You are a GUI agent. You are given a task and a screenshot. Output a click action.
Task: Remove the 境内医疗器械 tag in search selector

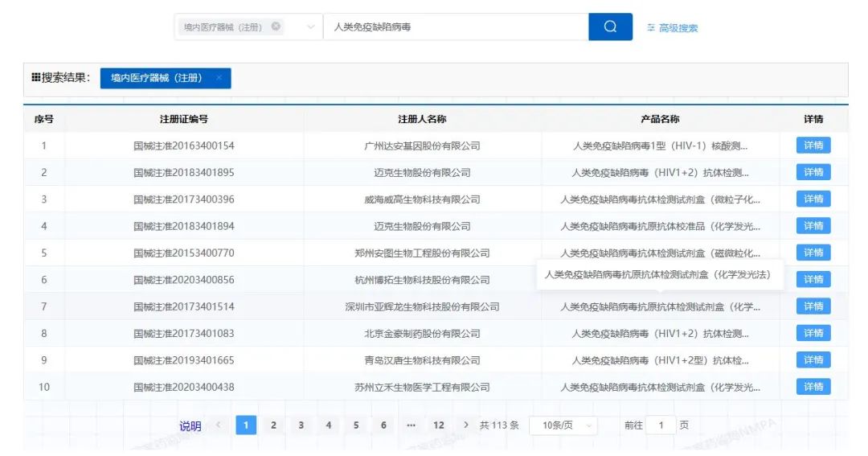pos(276,27)
